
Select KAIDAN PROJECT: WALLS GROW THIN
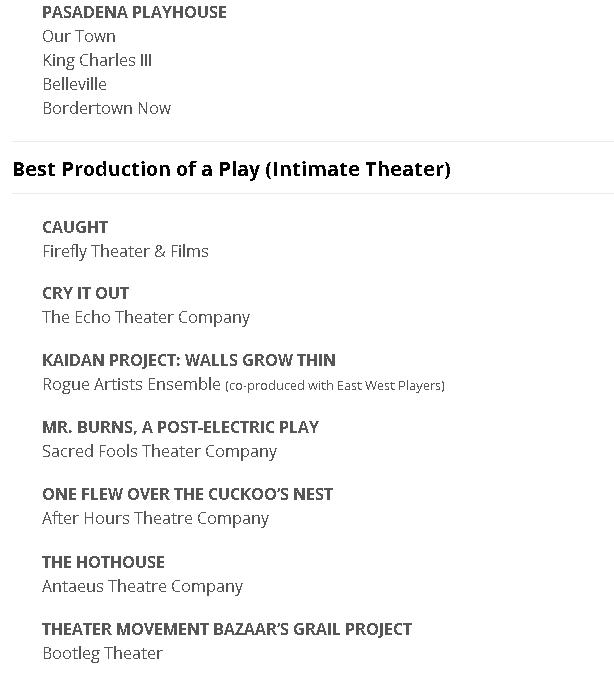(189, 360)
